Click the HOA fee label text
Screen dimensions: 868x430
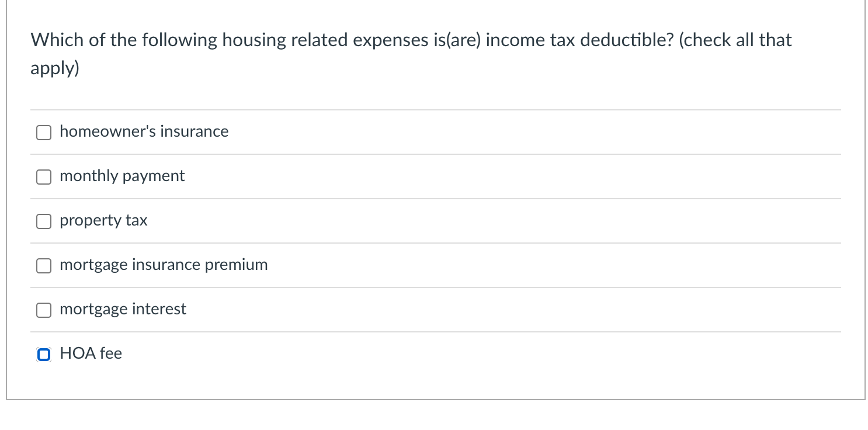91,353
